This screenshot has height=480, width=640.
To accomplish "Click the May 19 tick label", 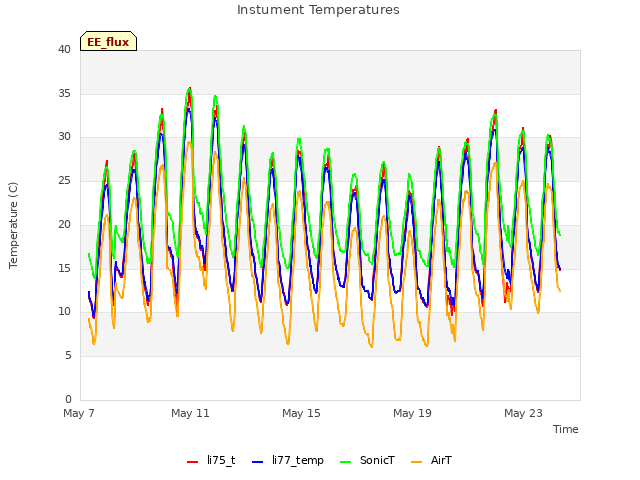I will [412, 413].
